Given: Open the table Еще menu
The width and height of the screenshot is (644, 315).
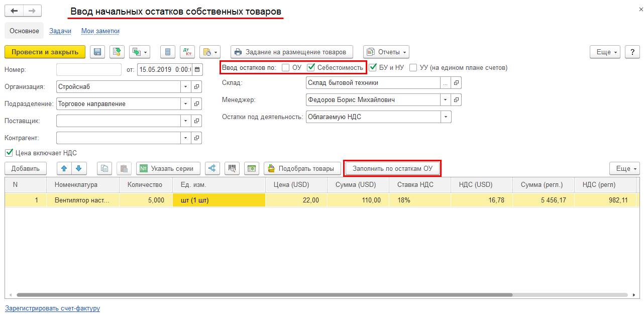Looking at the screenshot, I should click(x=624, y=169).
